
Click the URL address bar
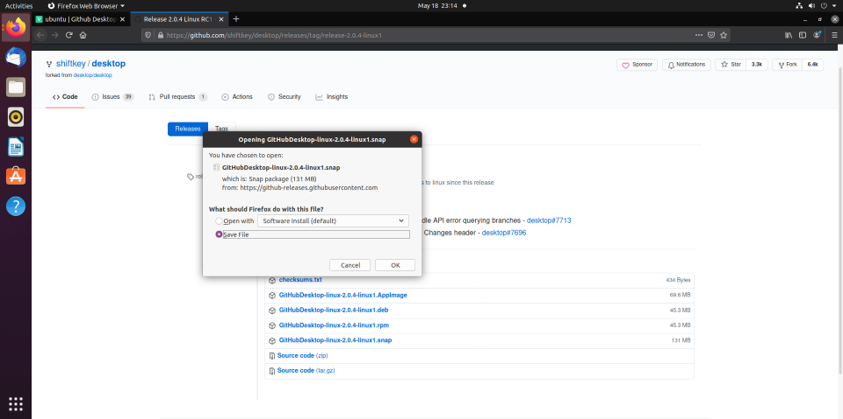[x=400, y=35]
